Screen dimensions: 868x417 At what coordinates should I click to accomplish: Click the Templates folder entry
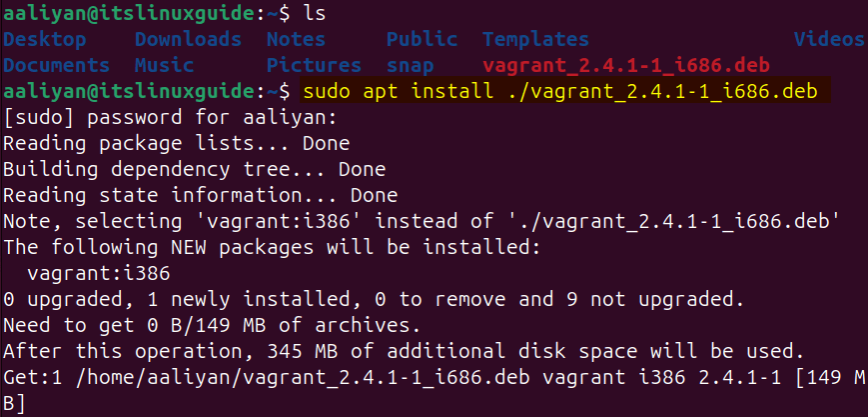(x=535, y=40)
